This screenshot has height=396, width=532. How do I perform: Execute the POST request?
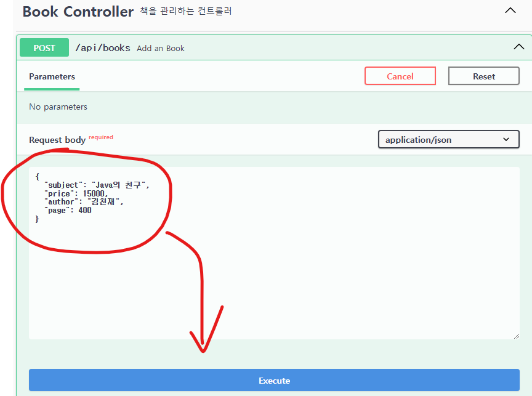(x=274, y=380)
